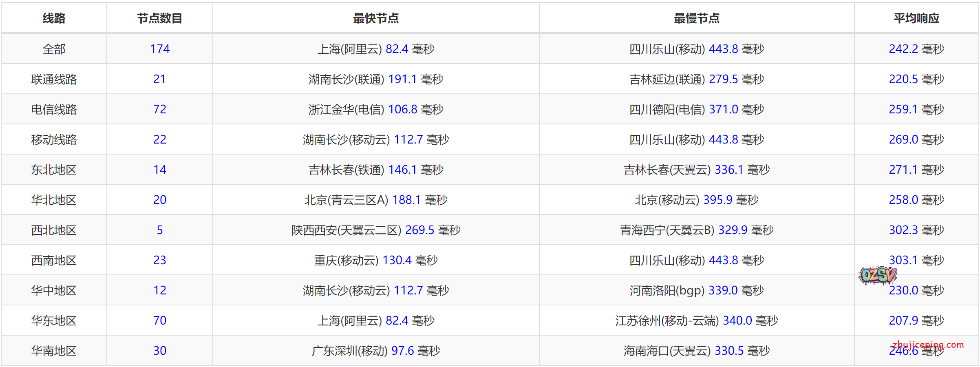Click 江苏徐州(移动-云端) 340.0 毫秒 cell
This screenshot has height=367, width=980.
[696, 321]
